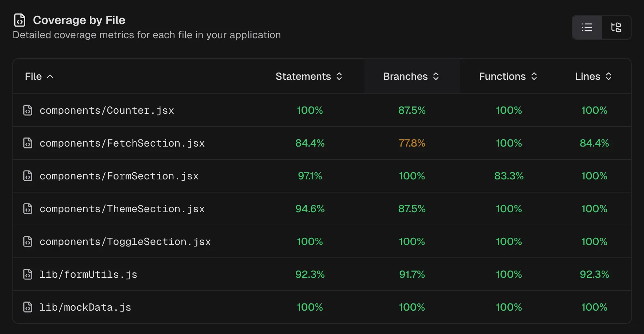Viewport: 644px width, 334px height.
Task: Click the file icon next to lib/formUtils.js
Action: click(x=28, y=274)
